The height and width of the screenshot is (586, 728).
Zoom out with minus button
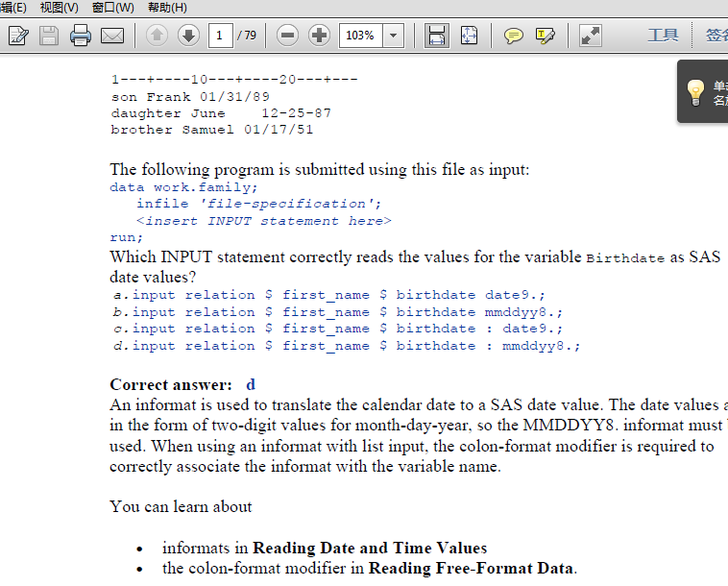[x=287, y=36]
